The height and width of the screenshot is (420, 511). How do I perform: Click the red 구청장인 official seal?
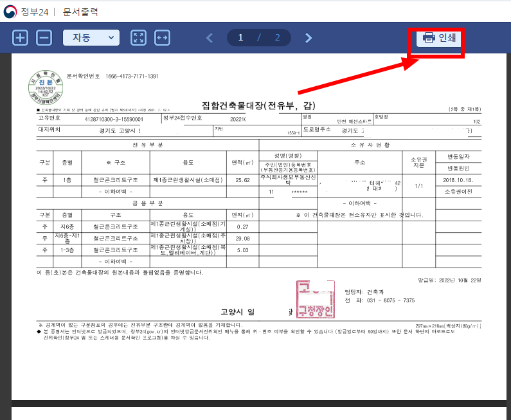316,299
